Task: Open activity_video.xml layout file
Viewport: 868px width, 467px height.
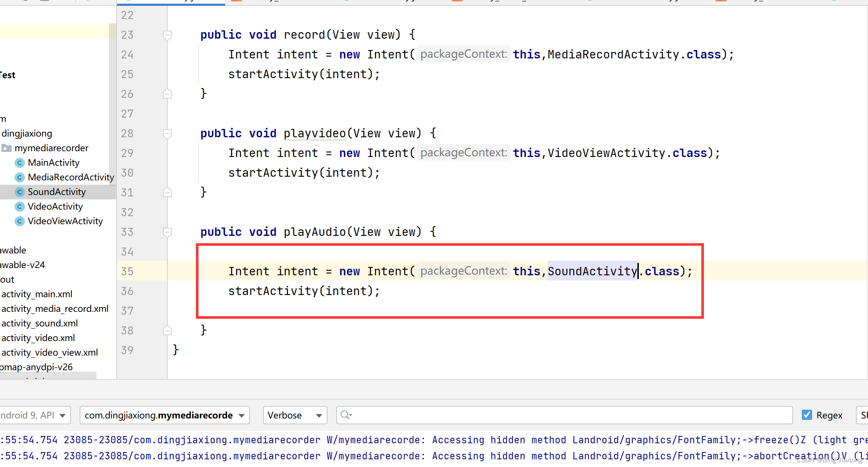Action: click(x=38, y=338)
